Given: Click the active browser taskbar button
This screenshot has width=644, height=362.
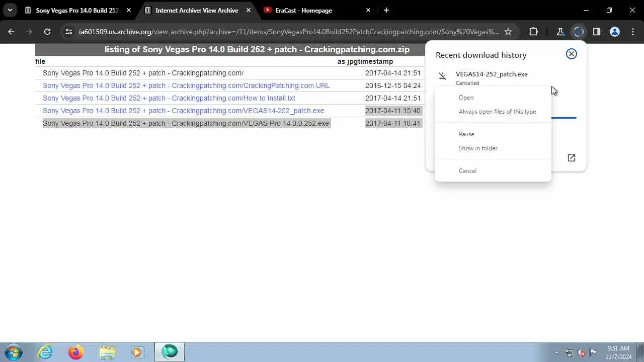Looking at the screenshot, I should pos(170,352).
